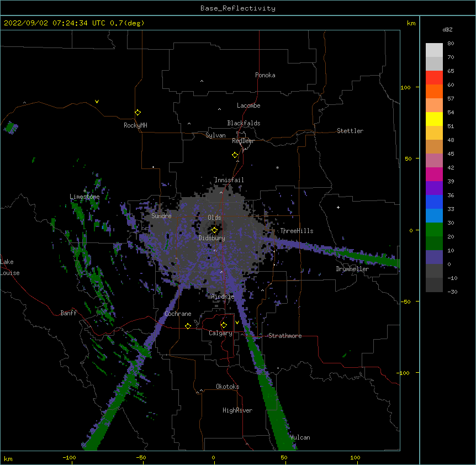Click the Blackfalds label
The width and height of the screenshot is (476, 465).
pos(244,123)
